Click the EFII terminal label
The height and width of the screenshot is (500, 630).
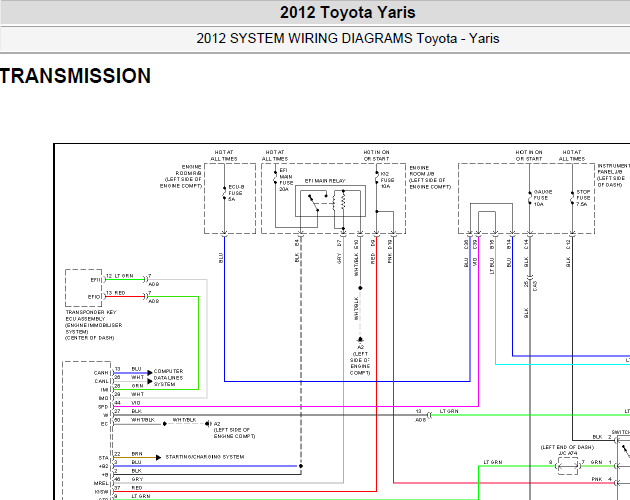[96, 280]
